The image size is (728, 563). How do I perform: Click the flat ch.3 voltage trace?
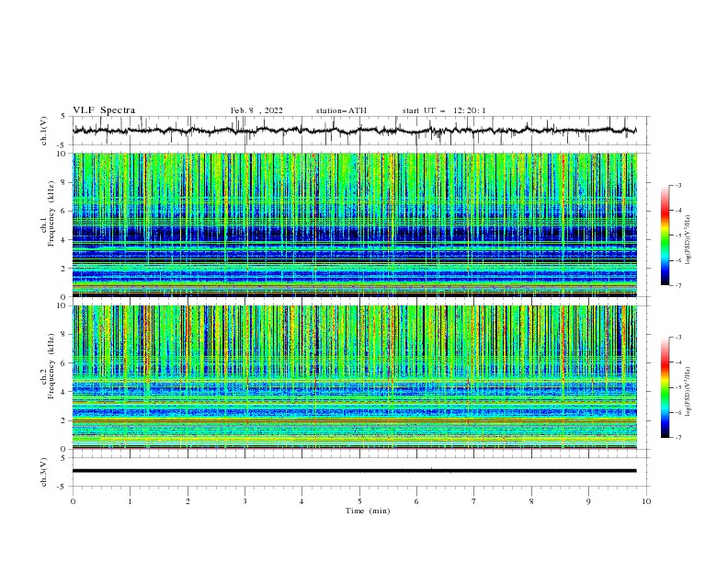coord(354,471)
